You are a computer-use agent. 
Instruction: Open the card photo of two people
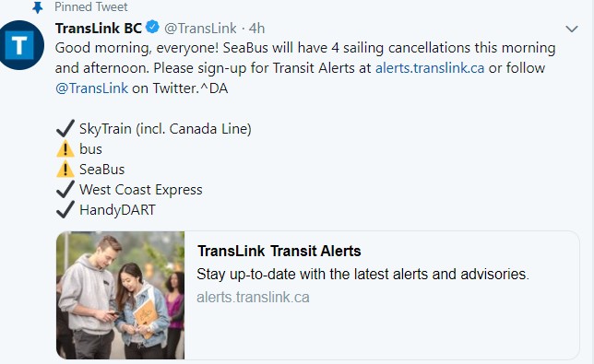[121, 295]
